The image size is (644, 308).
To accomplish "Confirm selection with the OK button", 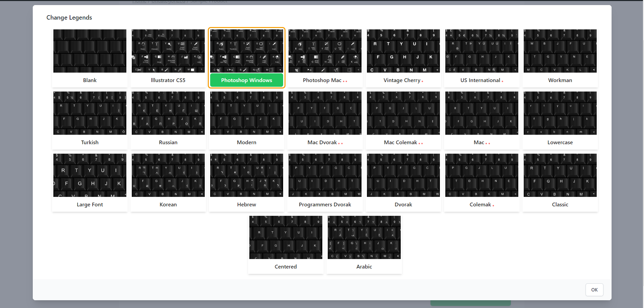I will 594,290.
